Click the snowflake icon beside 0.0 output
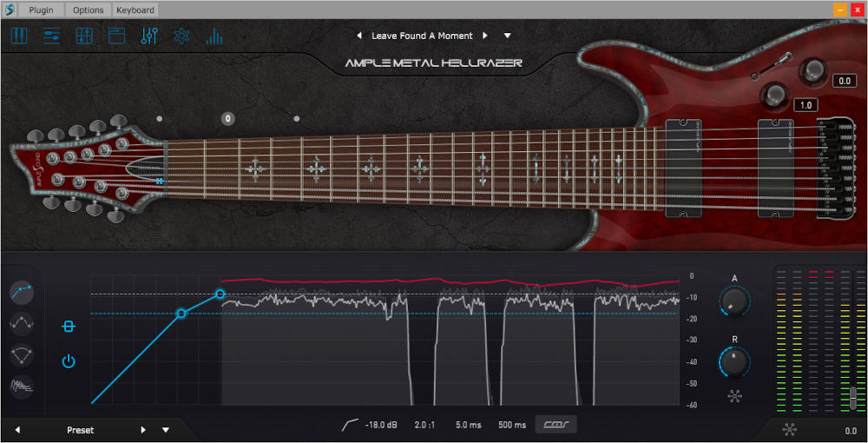Screen dimensions: 868x443 (x=790, y=430)
